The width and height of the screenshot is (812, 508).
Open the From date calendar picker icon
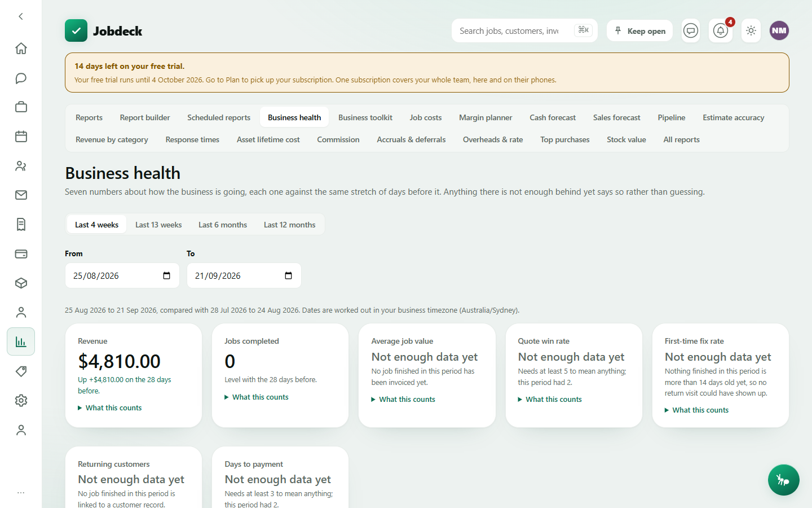click(x=166, y=275)
